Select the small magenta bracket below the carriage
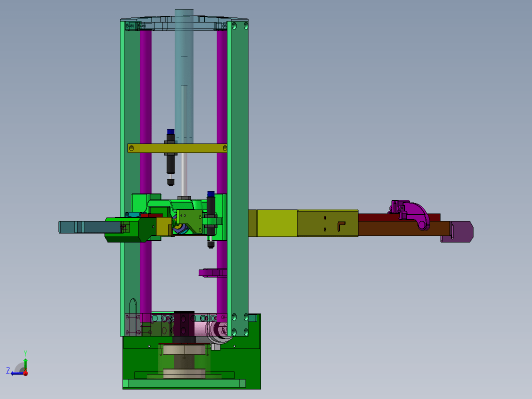 (x=212, y=272)
